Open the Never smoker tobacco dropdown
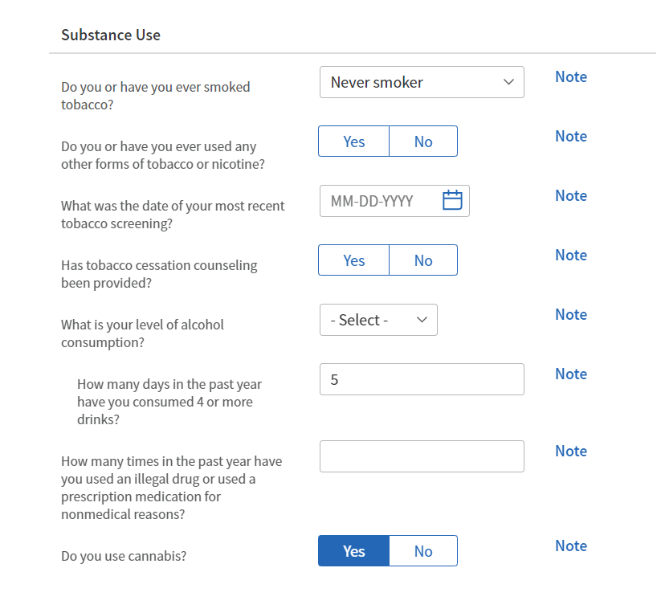 pyautogui.click(x=421, y=82)
